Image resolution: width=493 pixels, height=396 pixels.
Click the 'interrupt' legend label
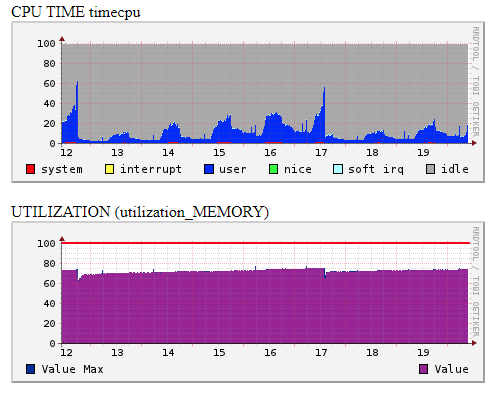[x=151, y=169]
